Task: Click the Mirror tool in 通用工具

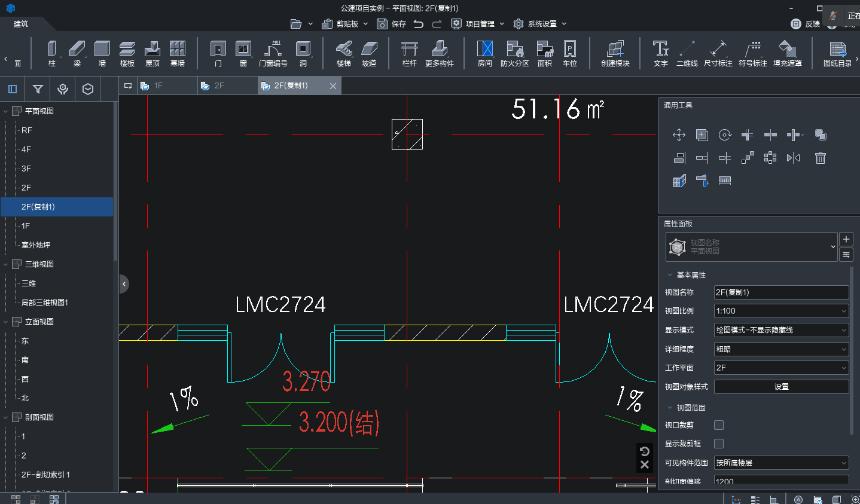Action: (x=794, y=158)
